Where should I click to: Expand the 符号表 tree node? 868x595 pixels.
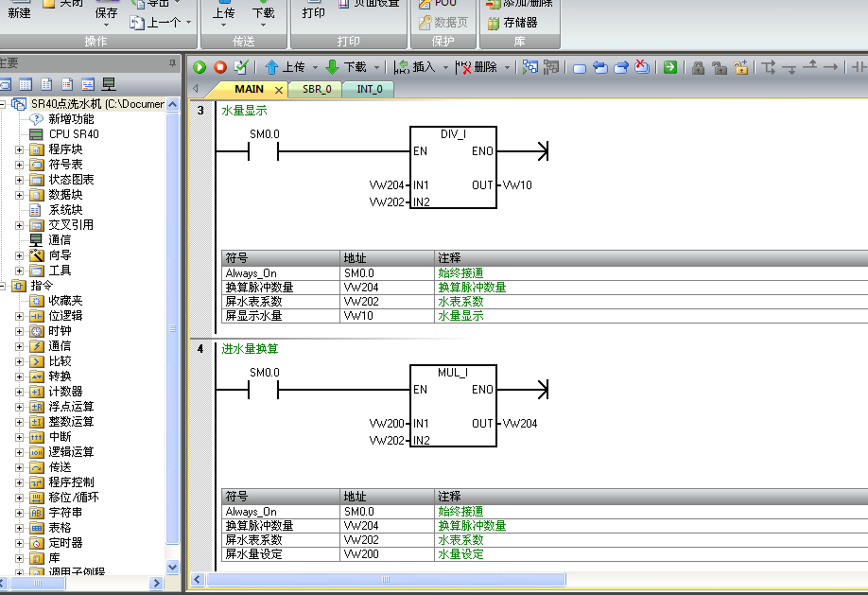click(19, 165)
